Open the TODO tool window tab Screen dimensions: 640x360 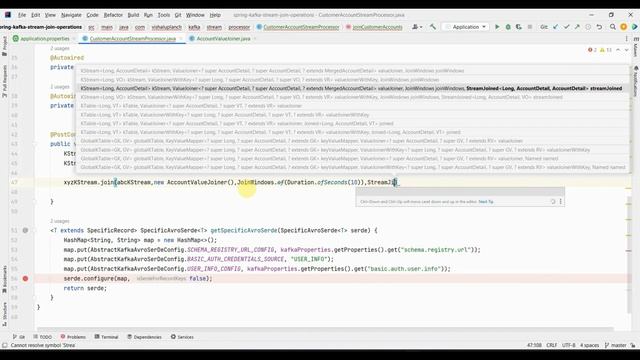tap(42, 337)
